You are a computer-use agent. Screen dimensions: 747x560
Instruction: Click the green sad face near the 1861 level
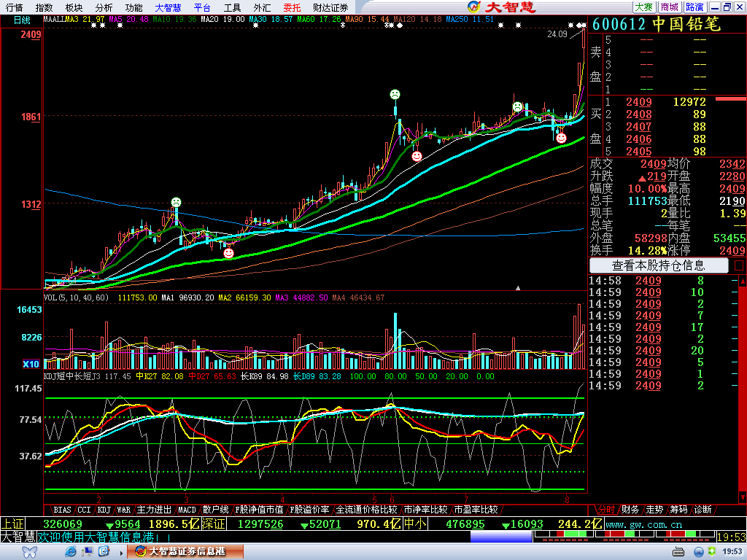pos(517,107)
